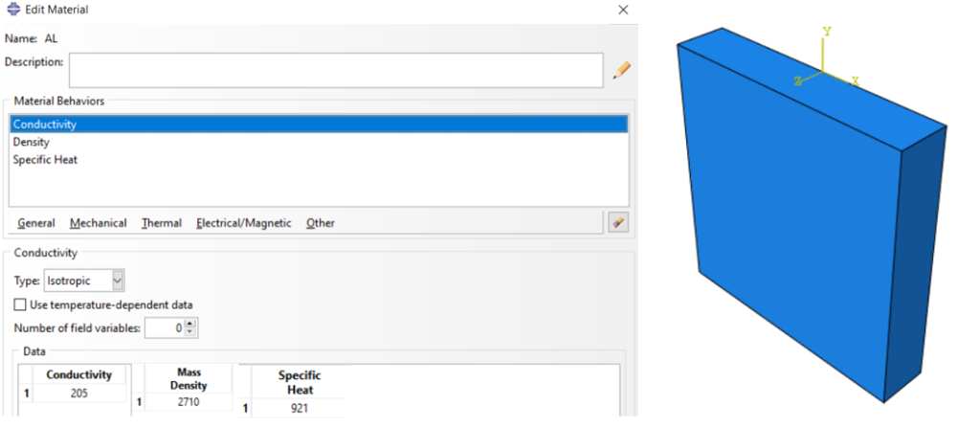
Task: Click the material name AL
Action: click(x=52, y=38)
